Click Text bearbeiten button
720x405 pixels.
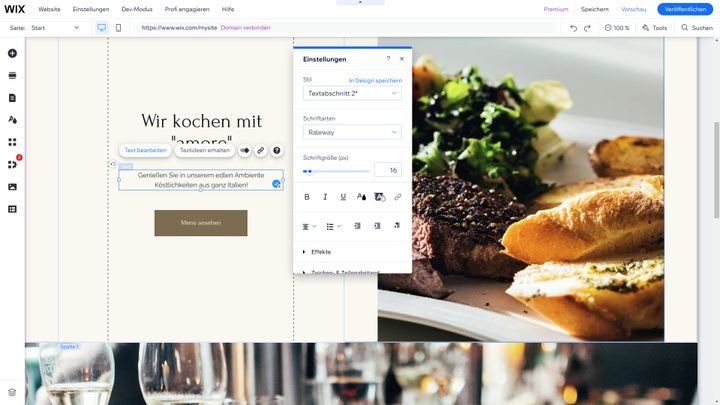[x=145, y=151]
